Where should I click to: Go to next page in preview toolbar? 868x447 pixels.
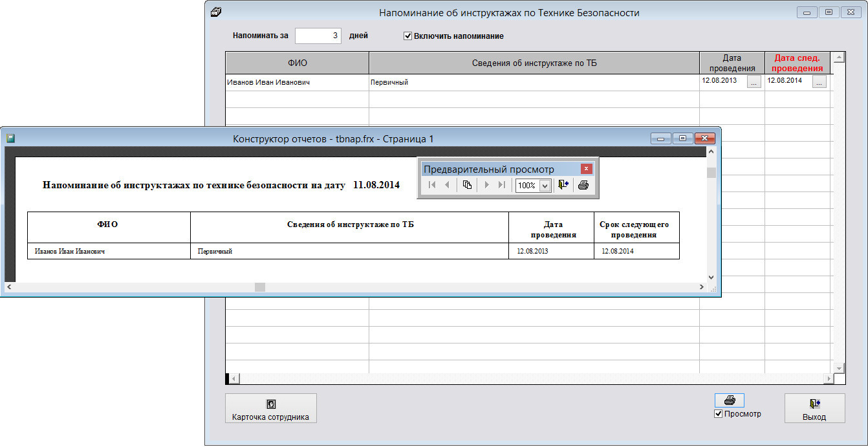(x=486, y=185)
